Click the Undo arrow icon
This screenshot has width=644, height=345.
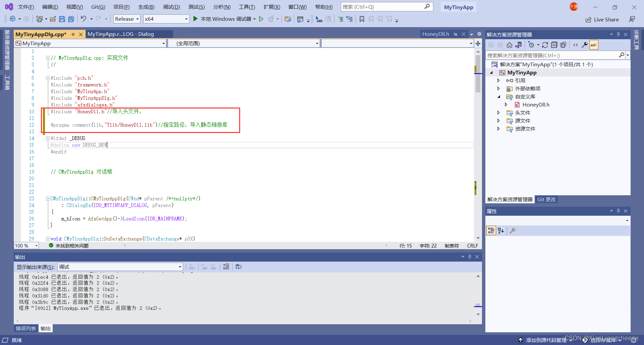[x=84, y=19]
